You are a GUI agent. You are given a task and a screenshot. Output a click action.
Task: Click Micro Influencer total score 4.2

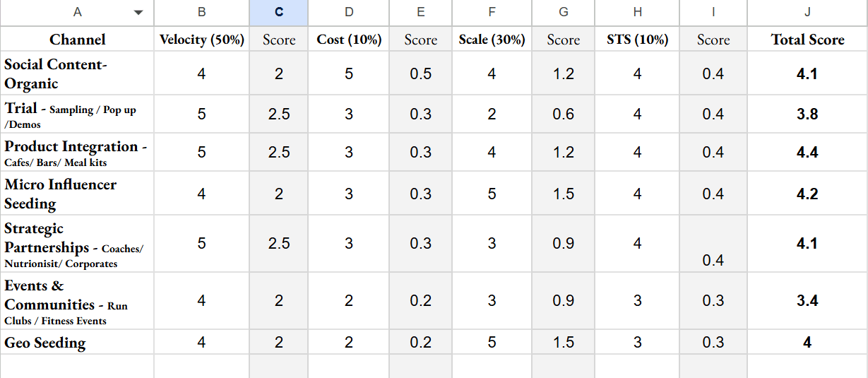[x=807, y=194]
